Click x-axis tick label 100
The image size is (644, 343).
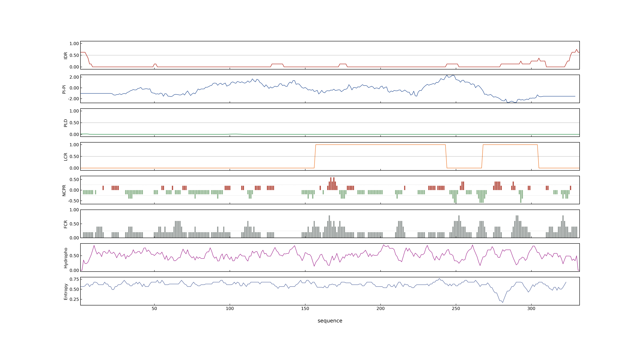[230, 309]
